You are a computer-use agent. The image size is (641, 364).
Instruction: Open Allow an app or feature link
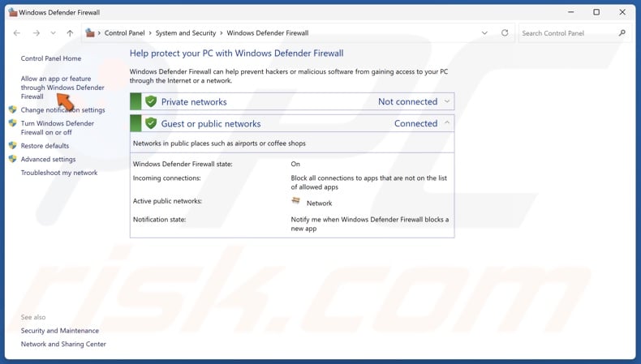(x=62, y=88)
